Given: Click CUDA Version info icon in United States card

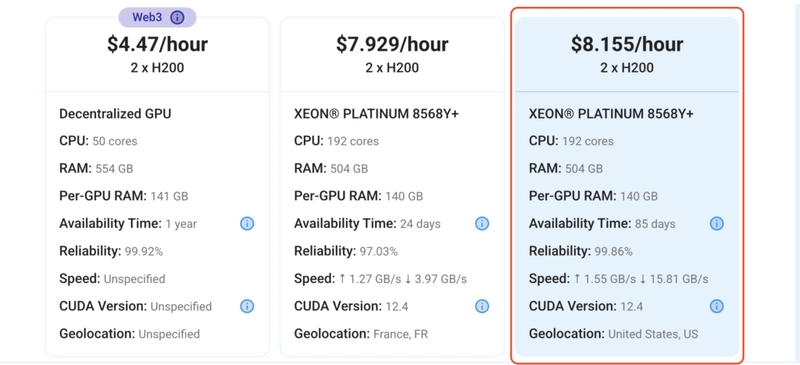Looking at the screenshot, I should [x=716, y=306].
